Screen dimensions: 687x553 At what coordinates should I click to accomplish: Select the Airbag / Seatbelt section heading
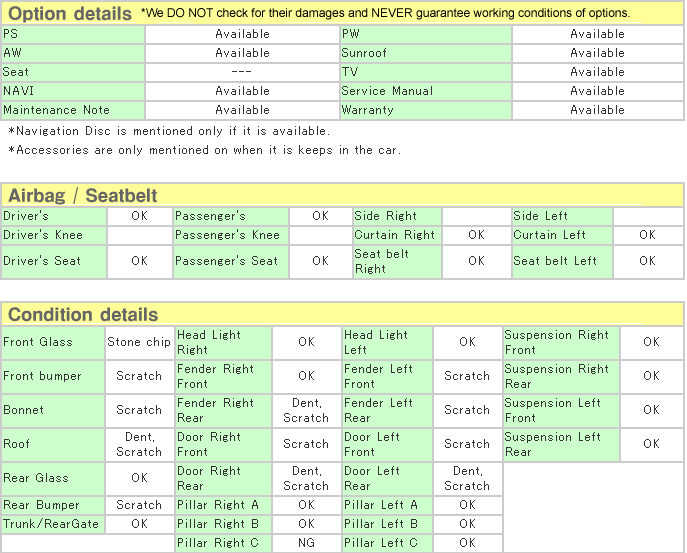coord(83,196)
